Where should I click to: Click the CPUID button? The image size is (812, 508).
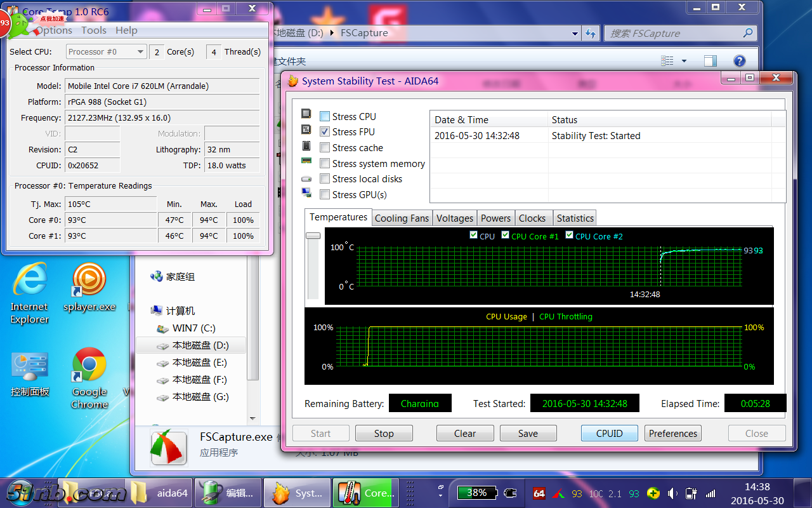(609, 434)
